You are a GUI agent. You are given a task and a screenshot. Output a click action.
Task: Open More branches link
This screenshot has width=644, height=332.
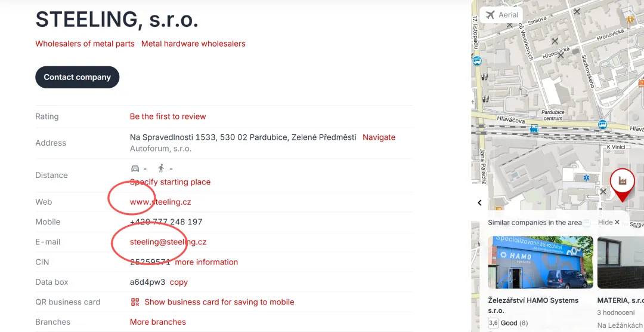coord(157,322)
